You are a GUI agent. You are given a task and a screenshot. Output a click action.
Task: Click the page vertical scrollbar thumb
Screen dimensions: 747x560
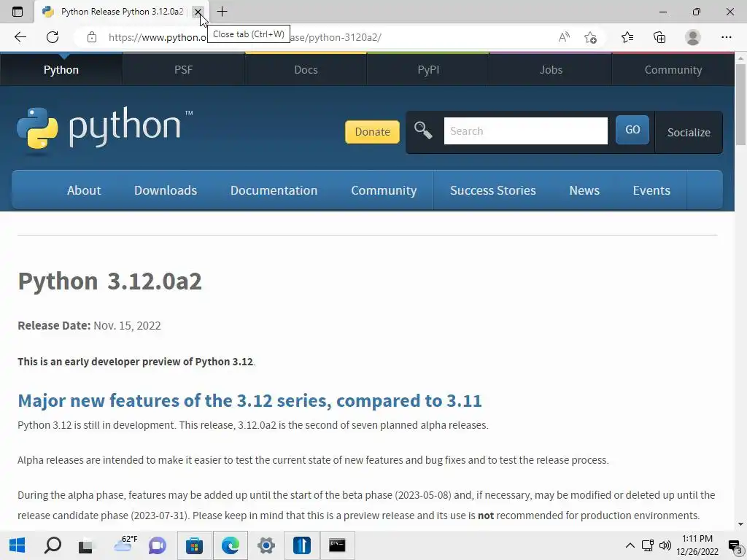click(x=740, y=104)
